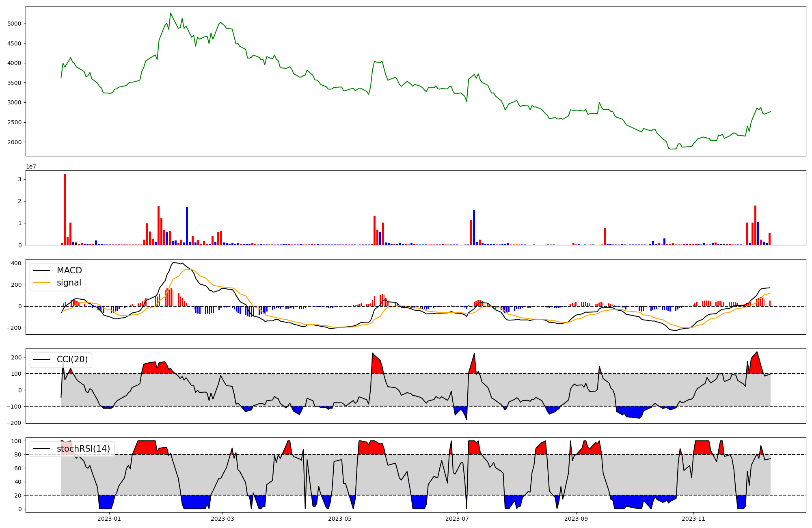Click the 1e7 volume scale label
The width and height of the screenshot is (812, 528).
pos(31,167)
